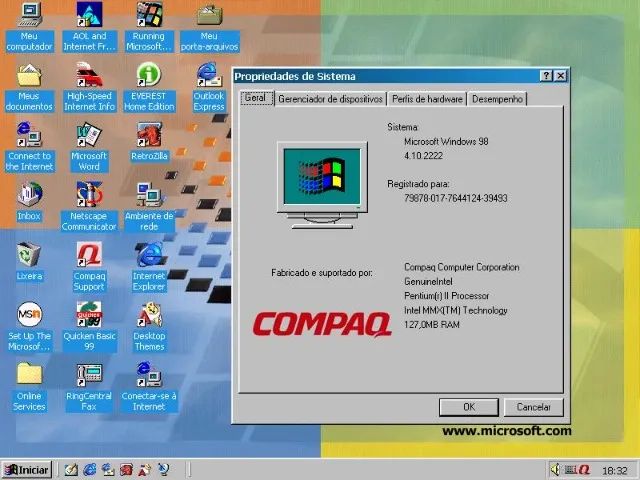Click Compaq Computer Corporation text
Image resolution: width=640 pixels, height=480 pixels.
[x=462, y=267]
